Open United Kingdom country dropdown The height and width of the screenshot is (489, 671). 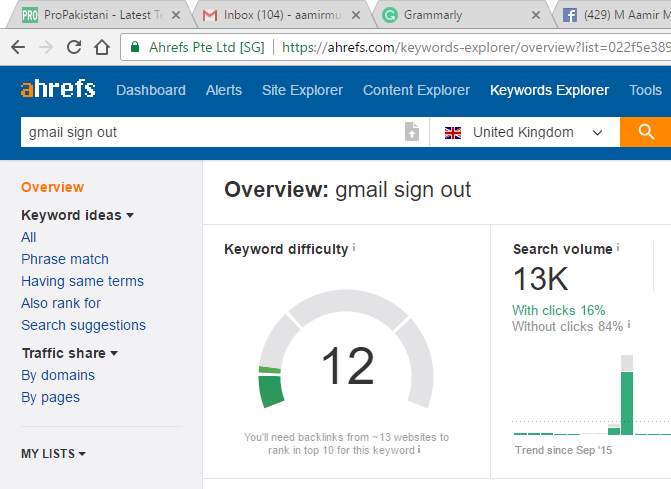tap(525, 132)
